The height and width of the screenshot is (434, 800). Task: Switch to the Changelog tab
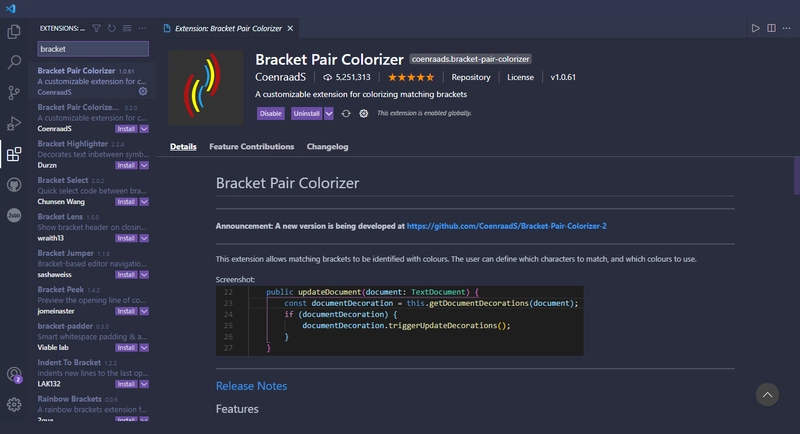[328, 146]
